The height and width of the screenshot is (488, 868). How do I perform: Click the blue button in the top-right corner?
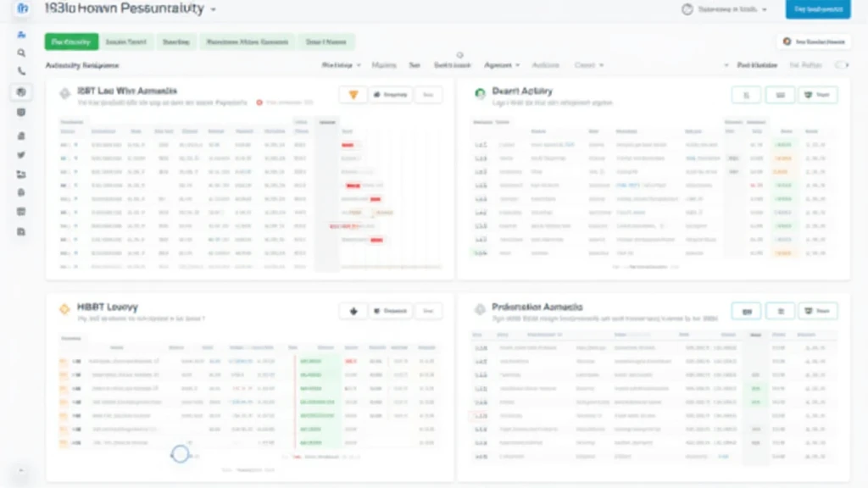(x=817, y=9)
